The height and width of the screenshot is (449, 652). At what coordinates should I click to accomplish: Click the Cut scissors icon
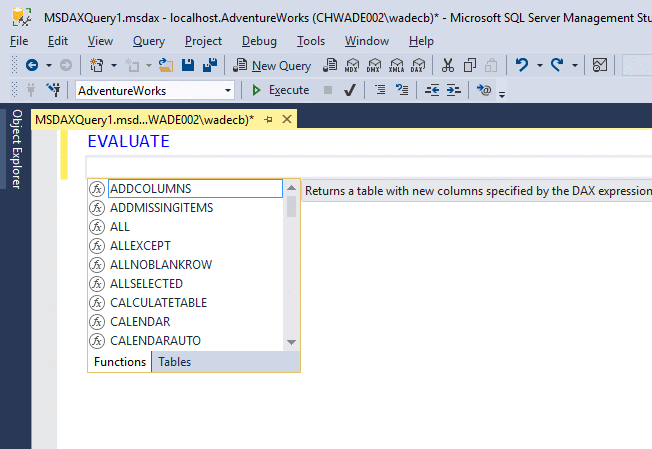pyautogui.click(x=447, y=65)
